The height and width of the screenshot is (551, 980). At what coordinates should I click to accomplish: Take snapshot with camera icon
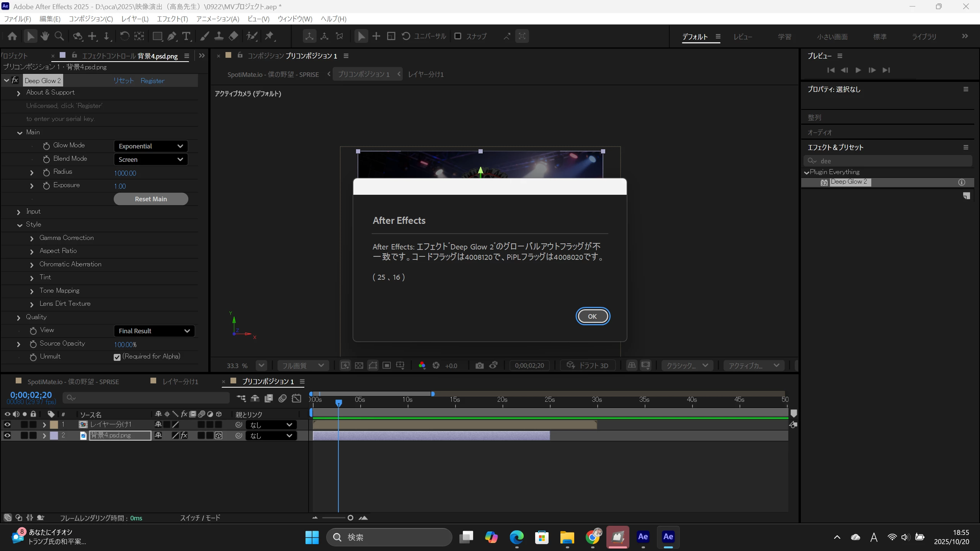point(479,365)
